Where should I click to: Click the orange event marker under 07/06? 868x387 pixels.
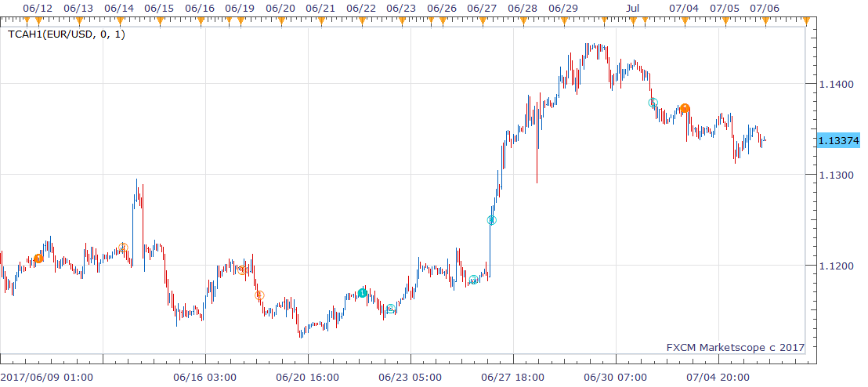click(x=766, y=21)
